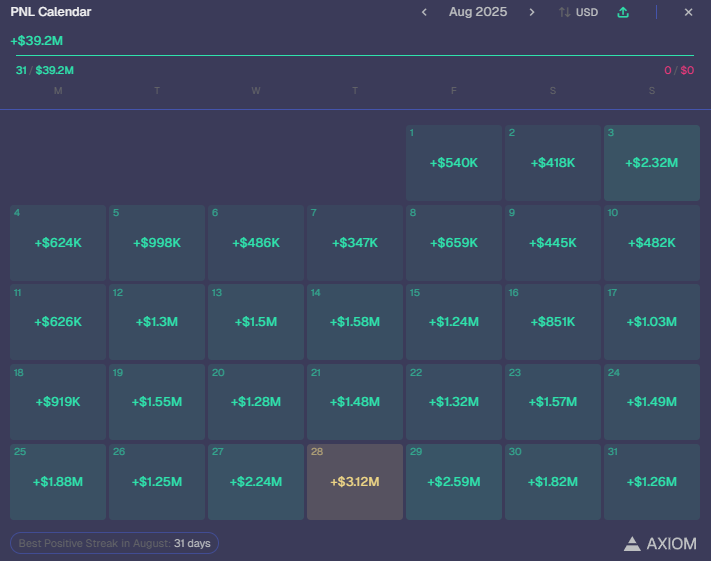Click the 0 / $0 losing days stat
The width and height of the screenshot is (711, 561).
coord(679,70)
